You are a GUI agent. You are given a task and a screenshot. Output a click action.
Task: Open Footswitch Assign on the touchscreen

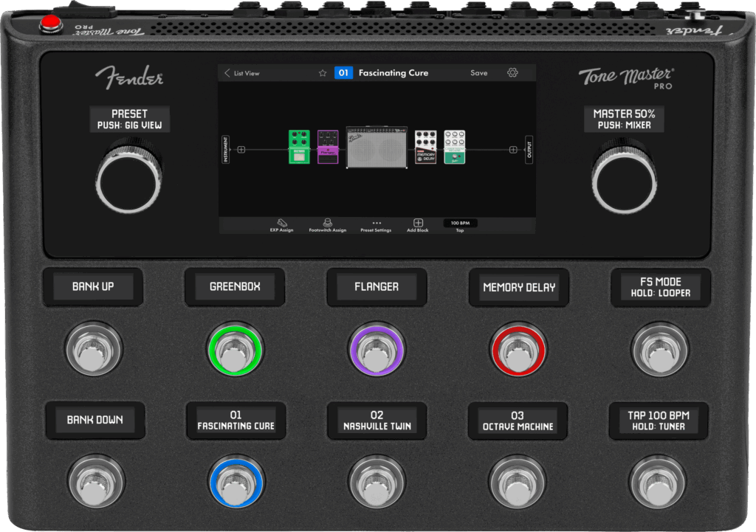[x=327, y=225]
